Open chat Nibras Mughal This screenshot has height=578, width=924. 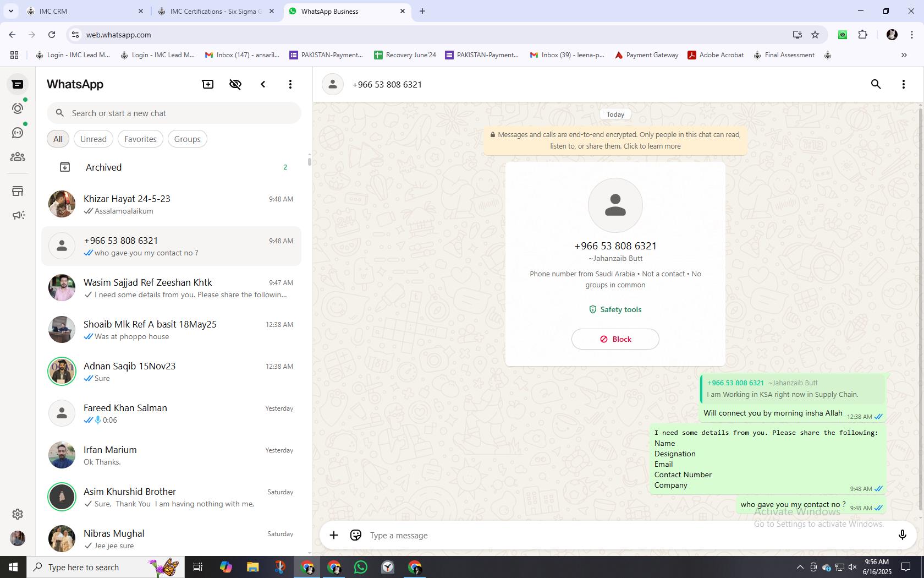click(172, 539)
